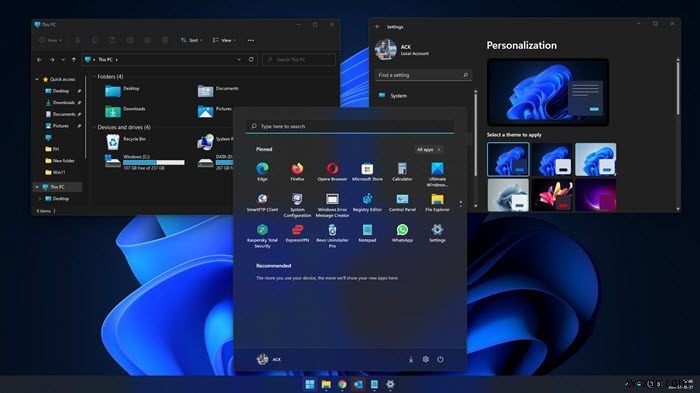The image size is (700, 393).
Task: Launch WhatsApp from the Start menu
Action: pos(402,233)
